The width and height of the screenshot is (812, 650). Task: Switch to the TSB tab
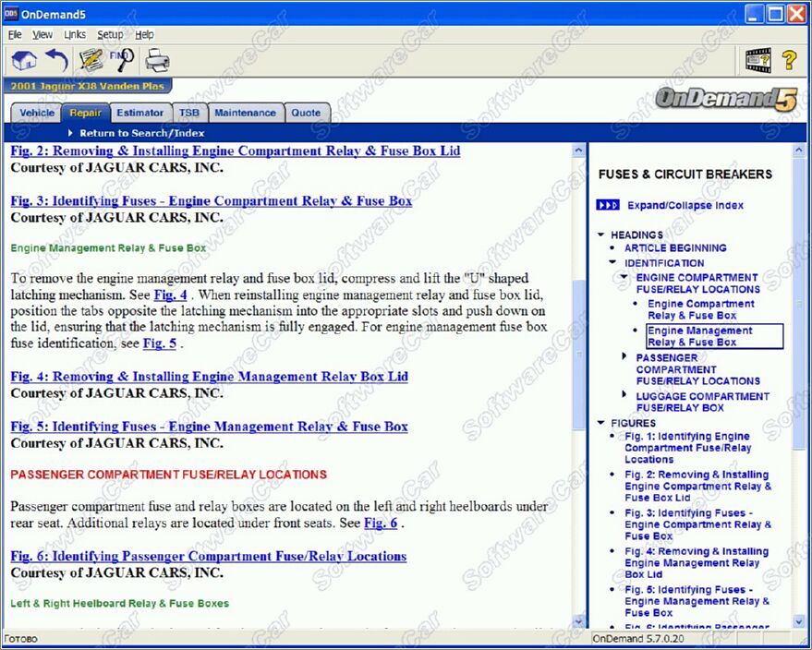188,113
